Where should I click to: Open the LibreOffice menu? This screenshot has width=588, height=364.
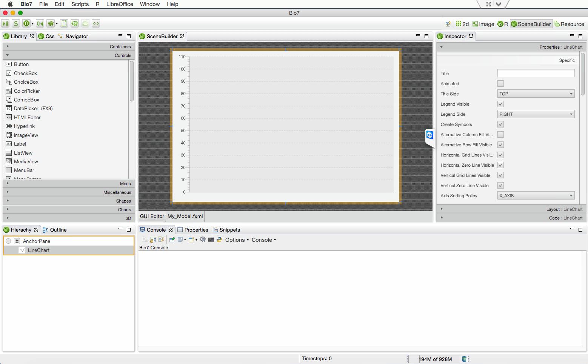120,4
